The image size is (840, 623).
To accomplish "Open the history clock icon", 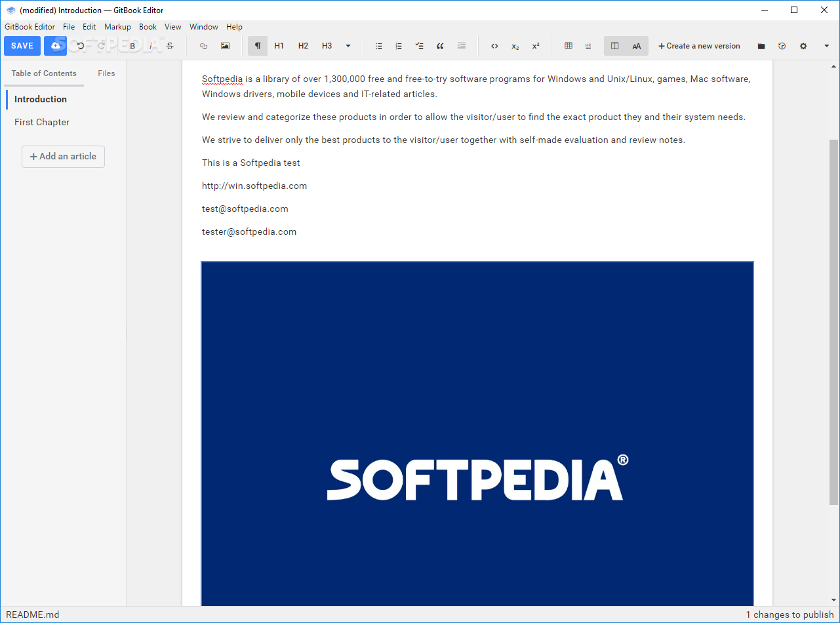I will (782, 46).
